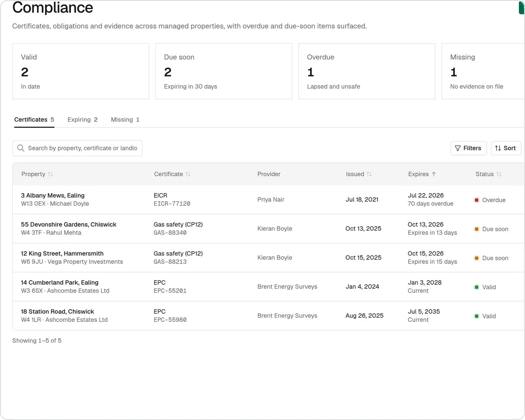This screenshot has height=420, width=525.
Task: Open the Missing summary card
Action: (483, 71)
